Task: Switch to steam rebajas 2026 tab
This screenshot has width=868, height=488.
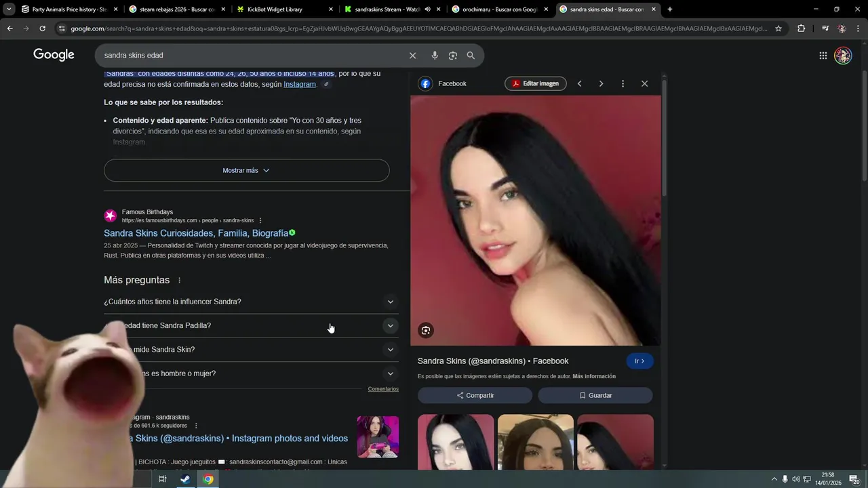Action: tap(176, 9)
